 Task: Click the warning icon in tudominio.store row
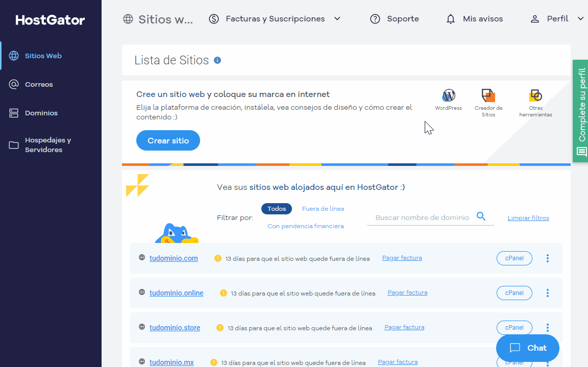[x=220, y=328]
